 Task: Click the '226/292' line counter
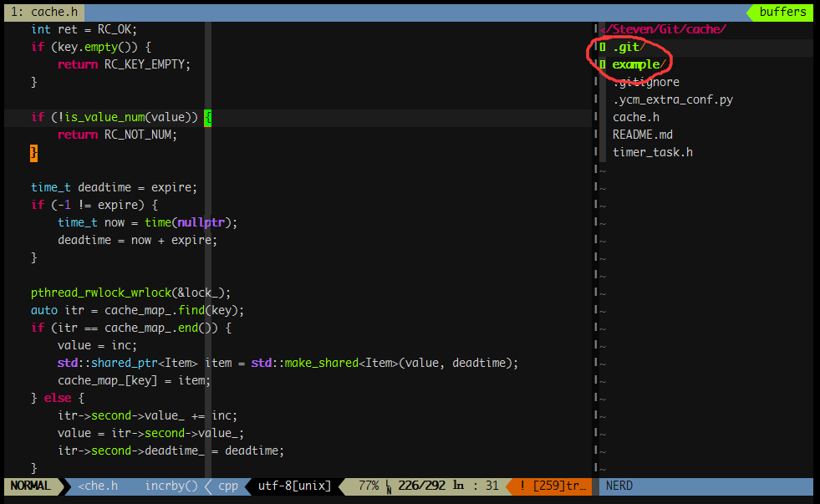[421, 486]
